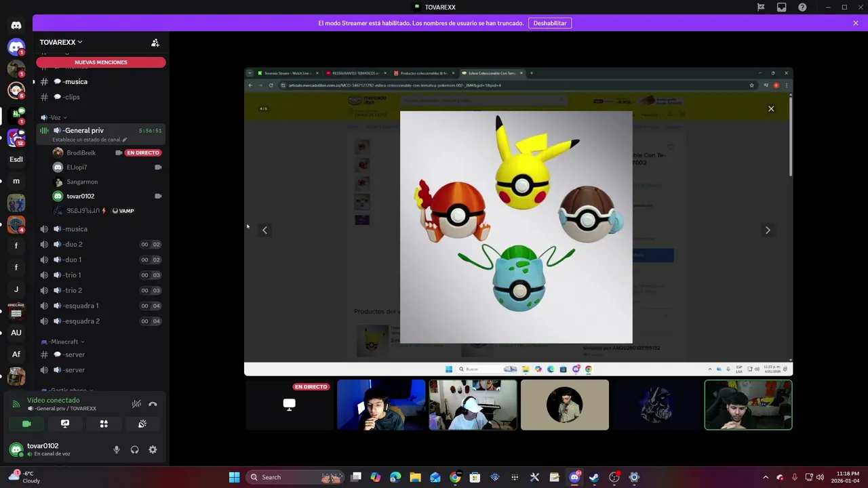Open the soundboard in voice panel
Image resolution: width=868 pixels, height=488 pixels.
point(142,424)
